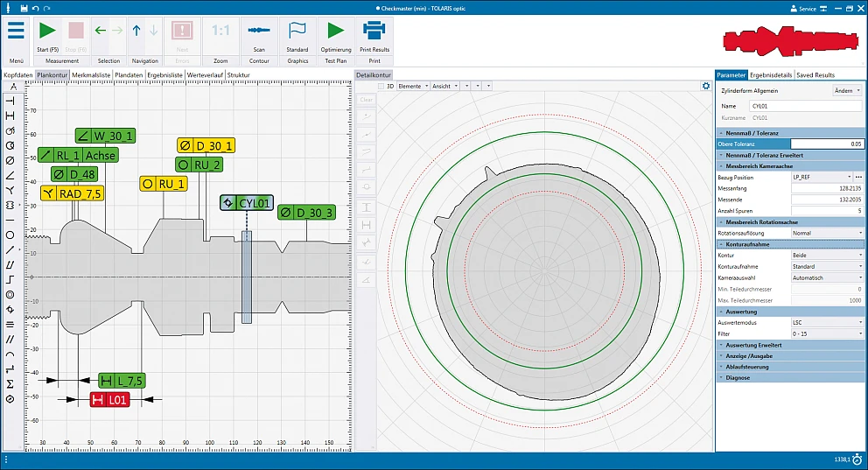Undo with the title bar undo arrow
This screenshot has width=868, height=470.
[x=35, y=8]
